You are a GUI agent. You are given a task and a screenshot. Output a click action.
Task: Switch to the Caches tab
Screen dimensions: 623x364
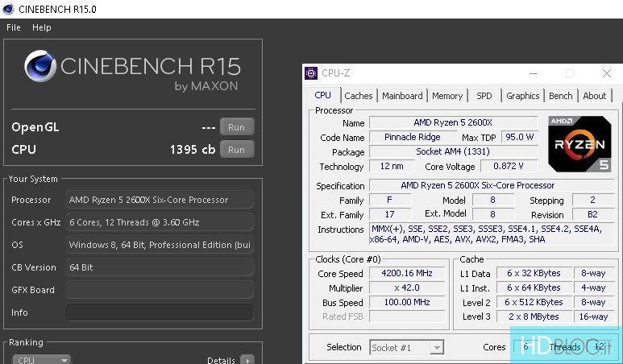pos(359,96)
